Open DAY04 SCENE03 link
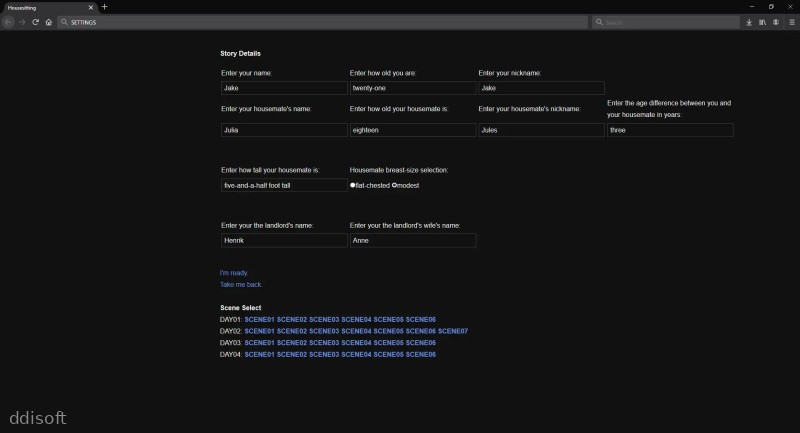 pos(324,354)
